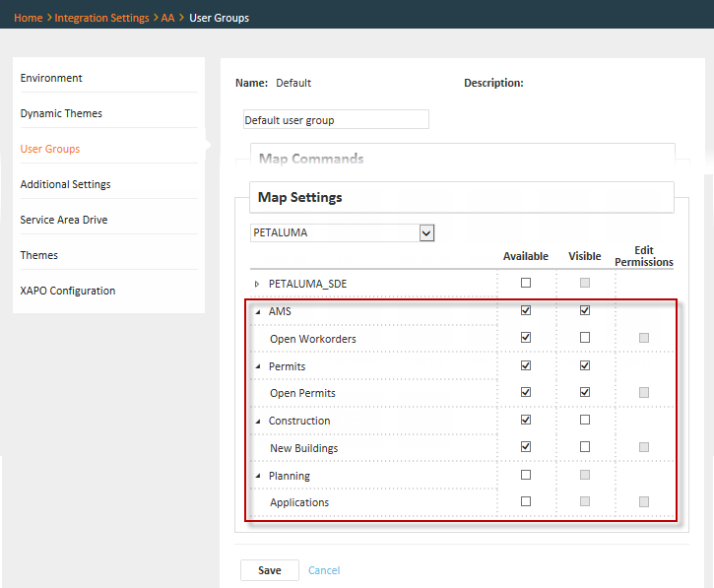Open XAPO Configuration page
Viewport: 714px width, 588px height.
[x=68, y=291]
